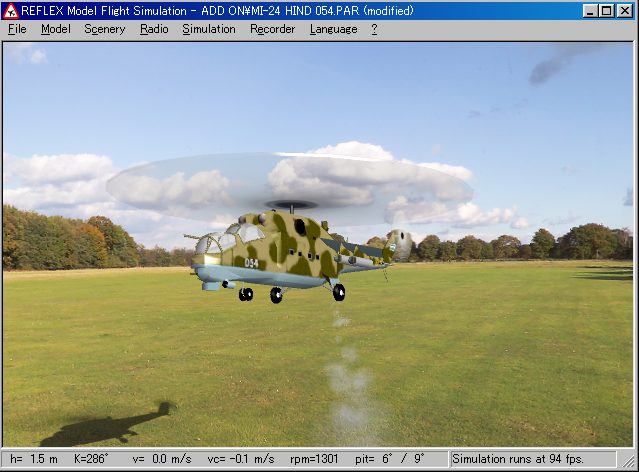This screenshot has width=639, height=472.
Task: Click the heading readout K=286°
Action: (x=91, y=459)
